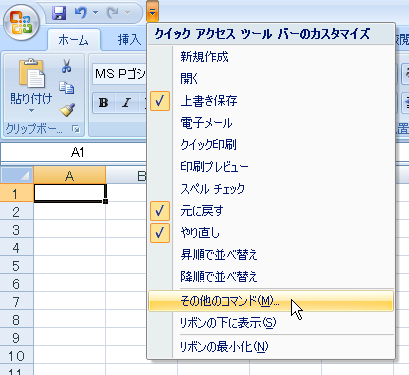The width and height of the screenshot is (409, 375).
Task: Open その他のコマンド(M)... menu entry
Action: click(271, 301)
